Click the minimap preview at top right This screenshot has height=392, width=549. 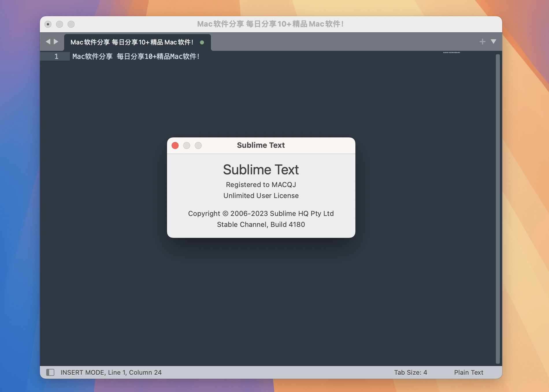tap(452, 53)
